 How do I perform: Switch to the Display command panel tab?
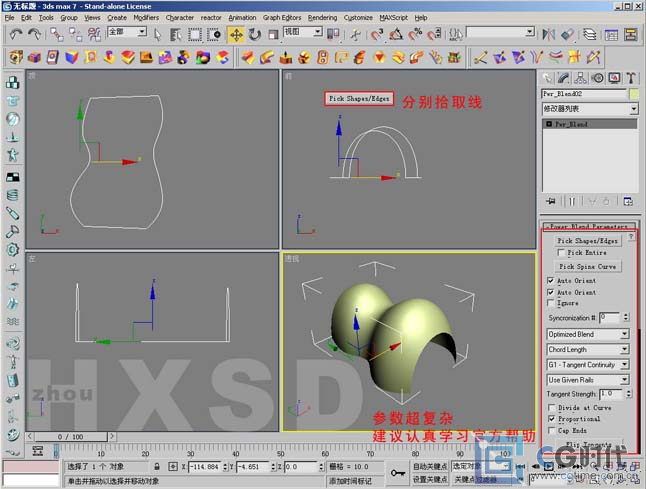click(x=614, y=78)
